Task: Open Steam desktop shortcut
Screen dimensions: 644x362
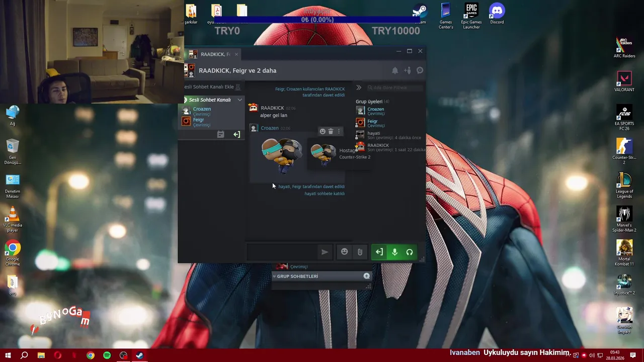Action: click(x=420, y=14)
